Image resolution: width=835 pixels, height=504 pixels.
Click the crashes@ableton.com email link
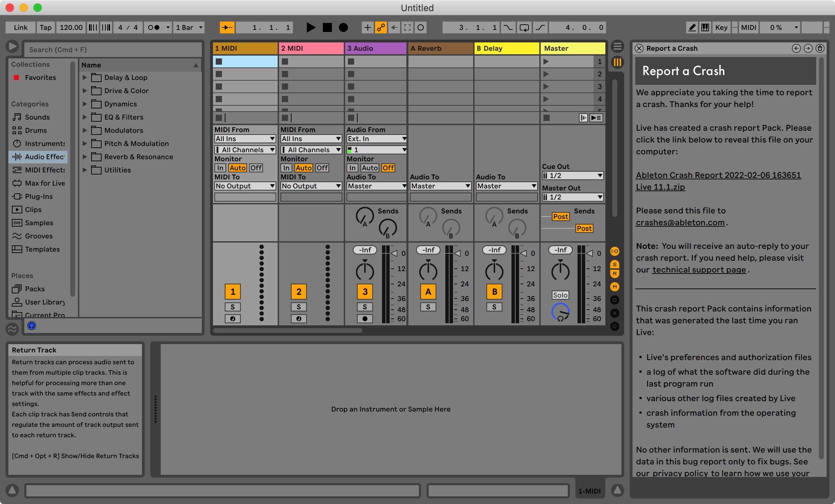[680, 222]
